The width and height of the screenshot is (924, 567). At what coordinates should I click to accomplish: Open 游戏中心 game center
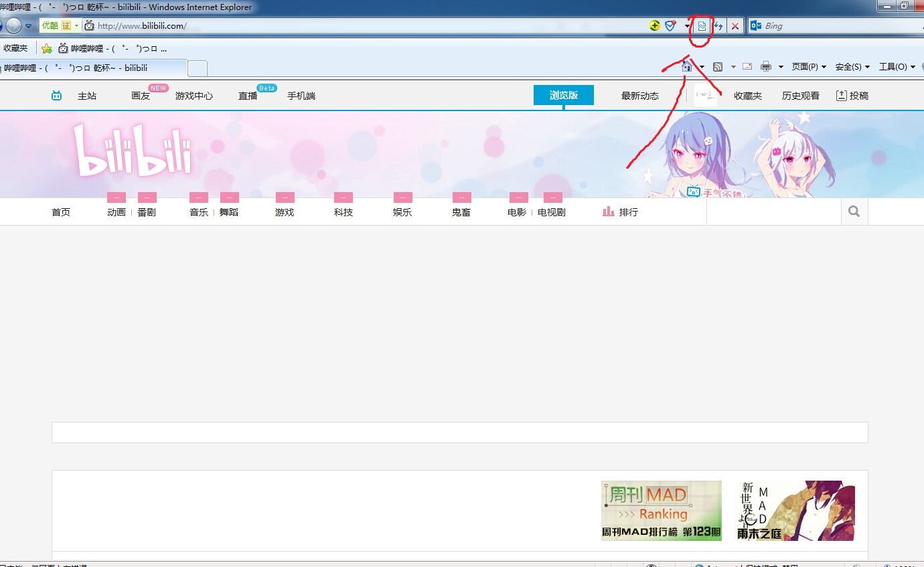[x=194, y=96]
